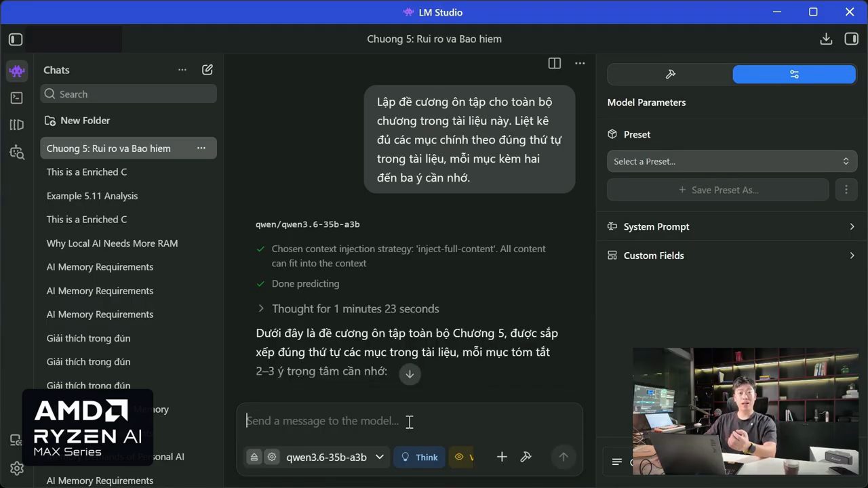Create a new chat with pencil icon

point(208,70)
